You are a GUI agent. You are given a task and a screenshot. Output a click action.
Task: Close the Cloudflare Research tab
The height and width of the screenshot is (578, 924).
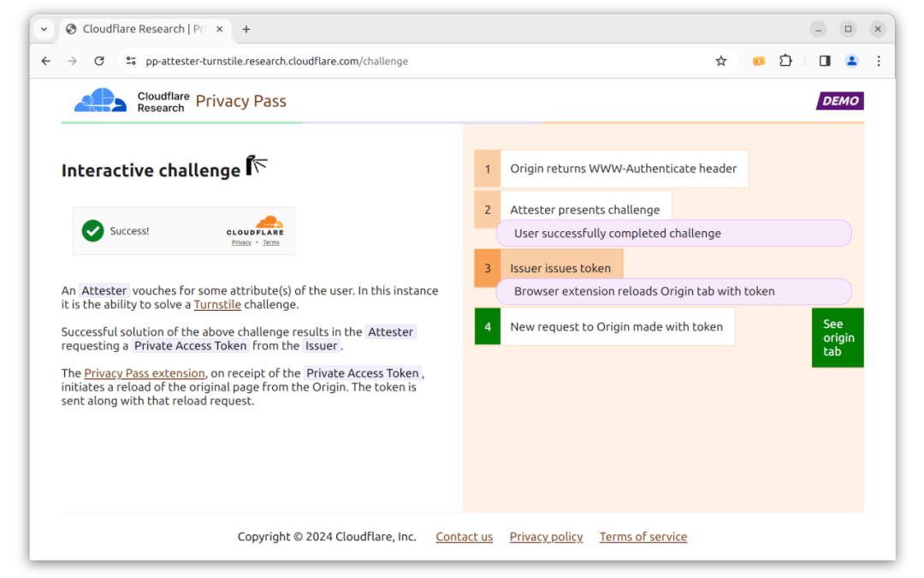[x=219, y=29]
